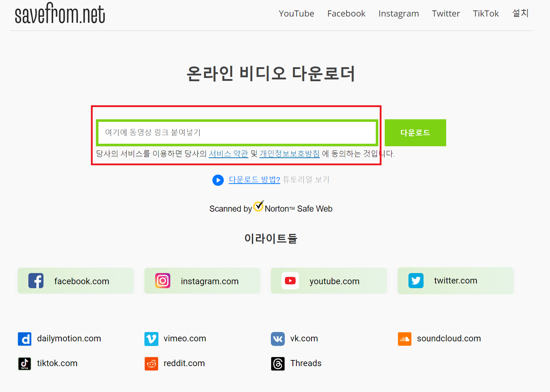Open the YouTube nav menu item
The image size is (550, 392).
coord(296,14)
